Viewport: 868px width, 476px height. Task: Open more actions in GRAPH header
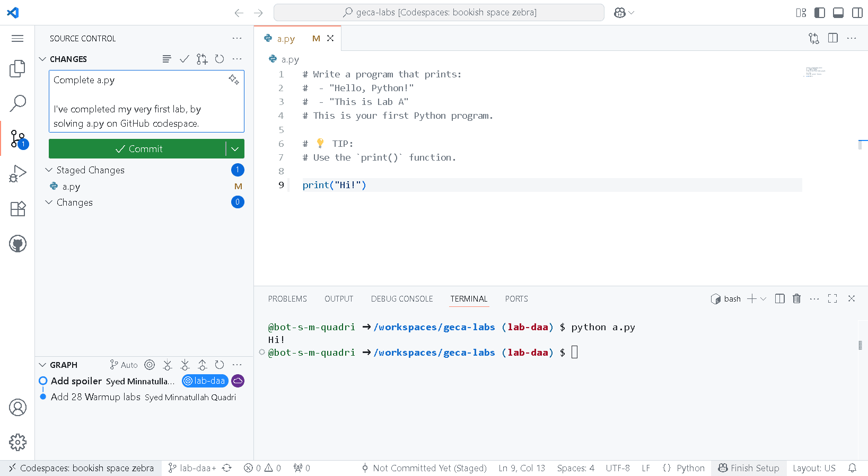click(x=237, y=365)
